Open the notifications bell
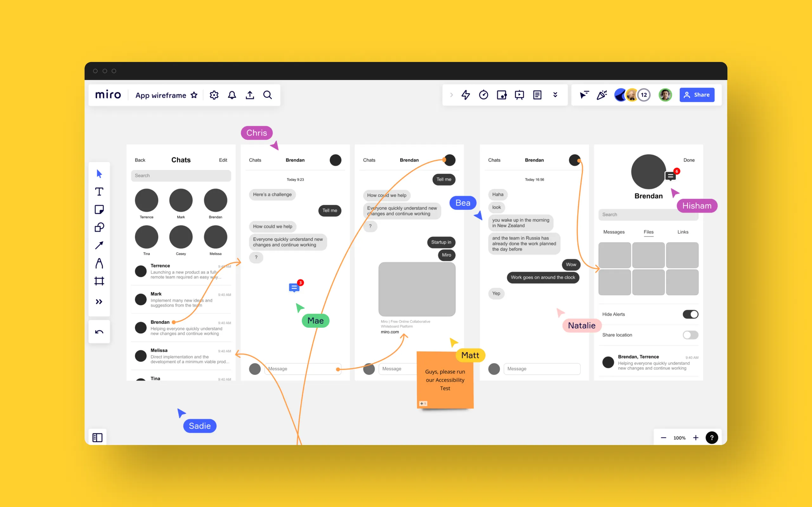 (232, 95)
